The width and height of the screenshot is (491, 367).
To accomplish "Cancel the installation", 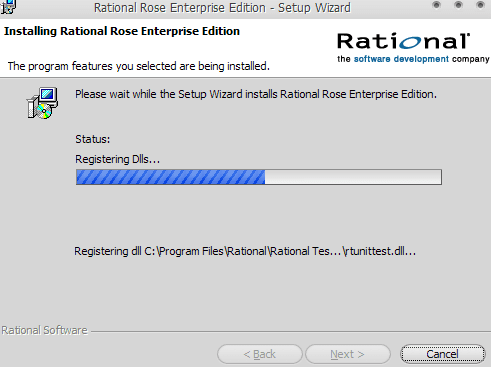I will (442, 354).
